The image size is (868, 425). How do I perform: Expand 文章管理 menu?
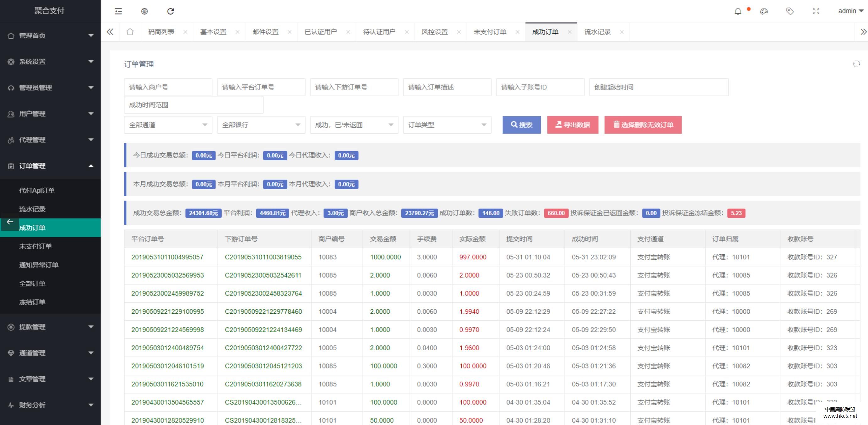click(x=50, y=379)
